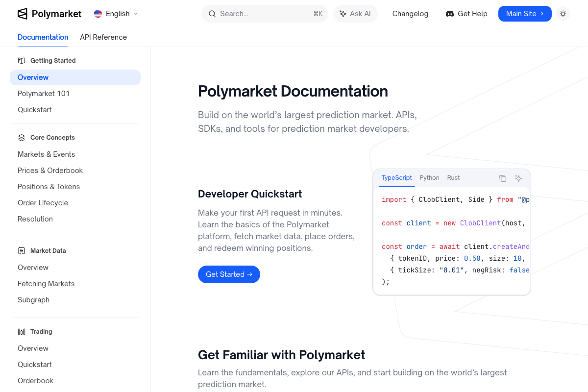The width and height of the screenshot is (588, 392).
Task: Click the sparkle icon in code block
Action: [x=518, y=178]
